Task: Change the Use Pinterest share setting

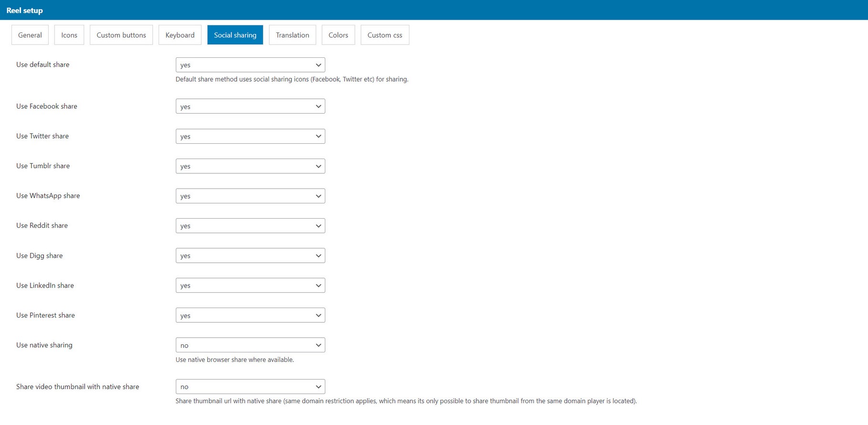Action: click(x=250, y=315)
